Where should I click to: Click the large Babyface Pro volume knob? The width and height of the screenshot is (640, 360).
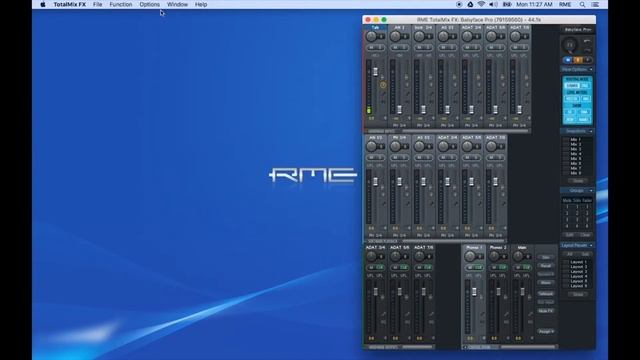tap(570, 45)
